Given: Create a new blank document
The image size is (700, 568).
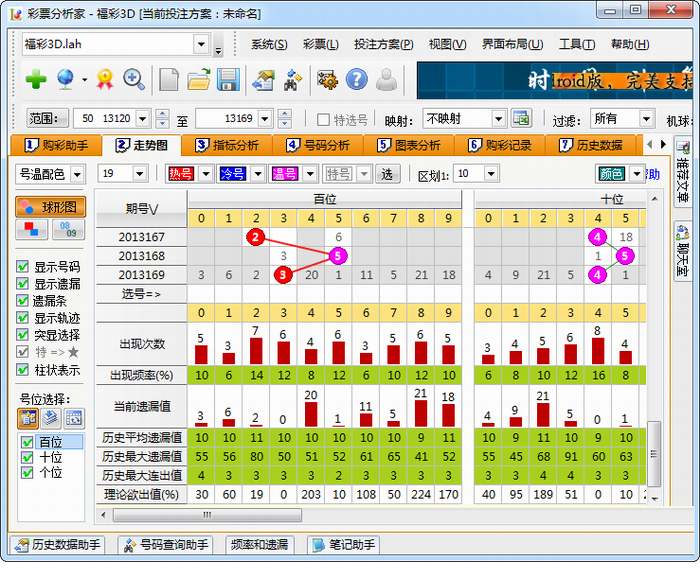Looking at the screenshot, I should [x=169, y=79].
